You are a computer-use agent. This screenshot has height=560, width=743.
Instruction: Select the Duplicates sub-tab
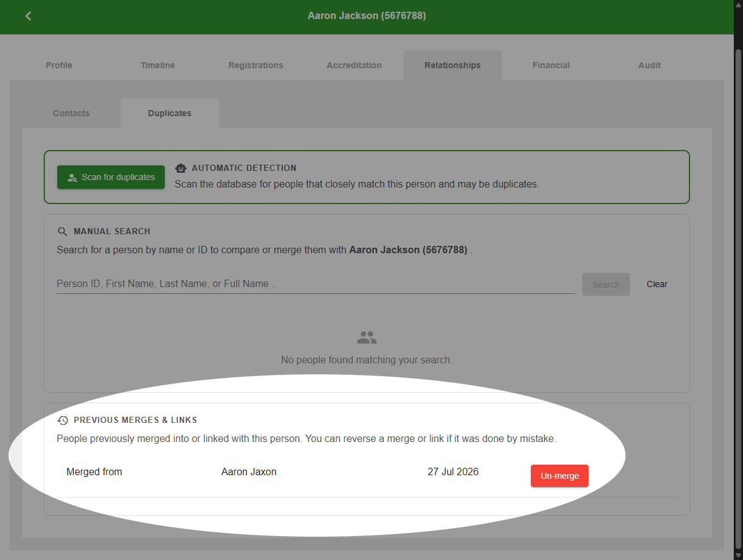click(x=170, y=113)
